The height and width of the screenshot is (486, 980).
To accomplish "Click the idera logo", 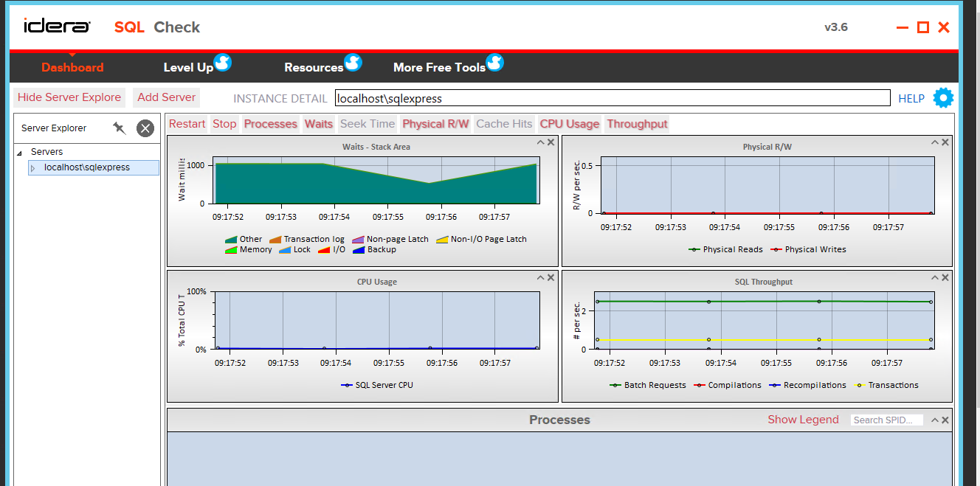I will [58, 24].
